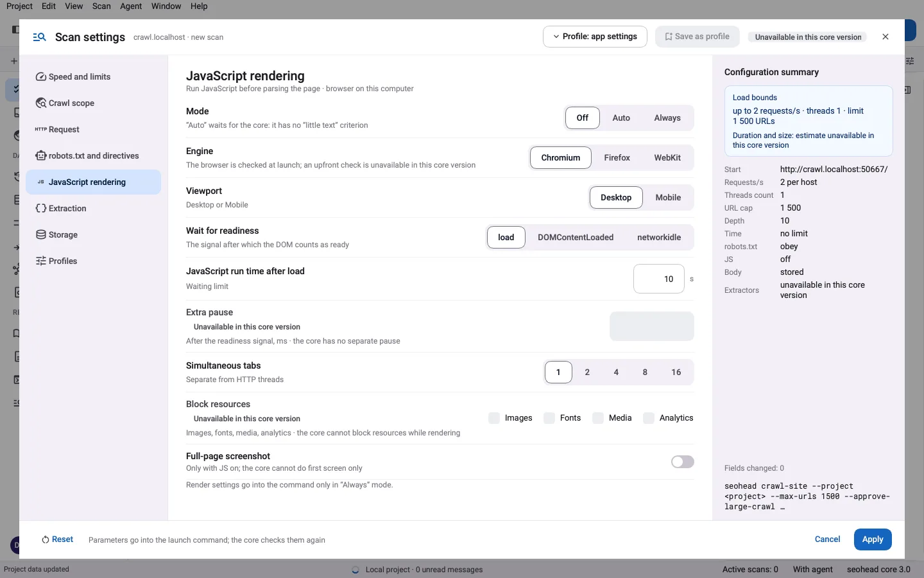Set simultaneous tabs to 4
Image resolution: width=924 pixels, height=578 pixels.
(616, 372)
